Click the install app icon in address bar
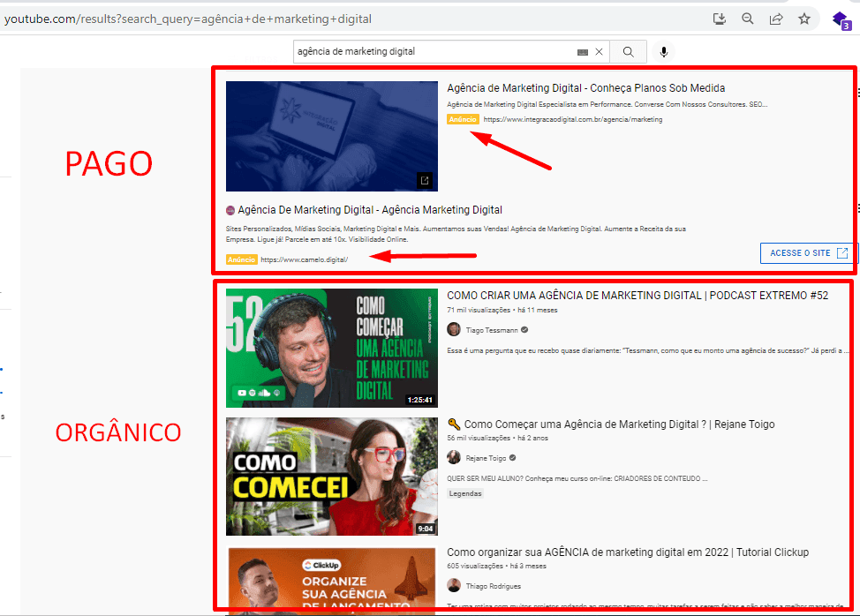 point(720,19)
